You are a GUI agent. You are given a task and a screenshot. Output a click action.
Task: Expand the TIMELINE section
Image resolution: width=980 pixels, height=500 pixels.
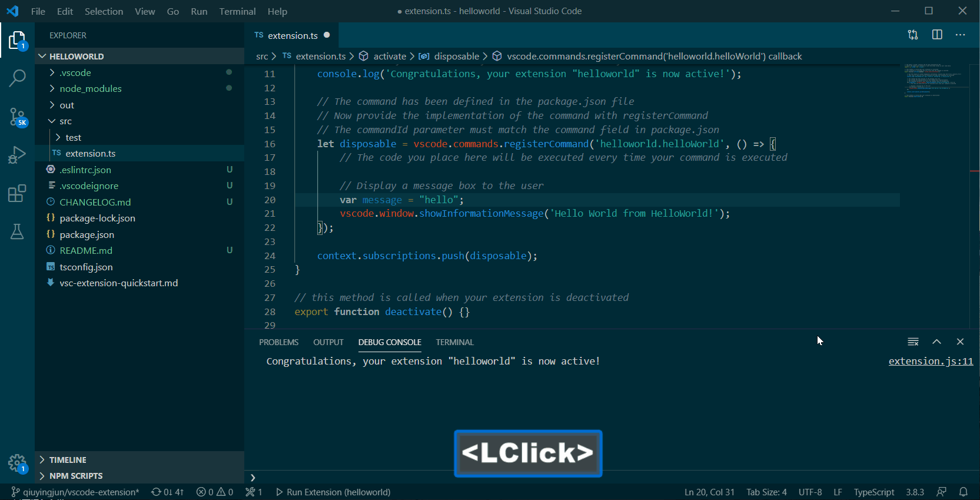click(139, 459)
